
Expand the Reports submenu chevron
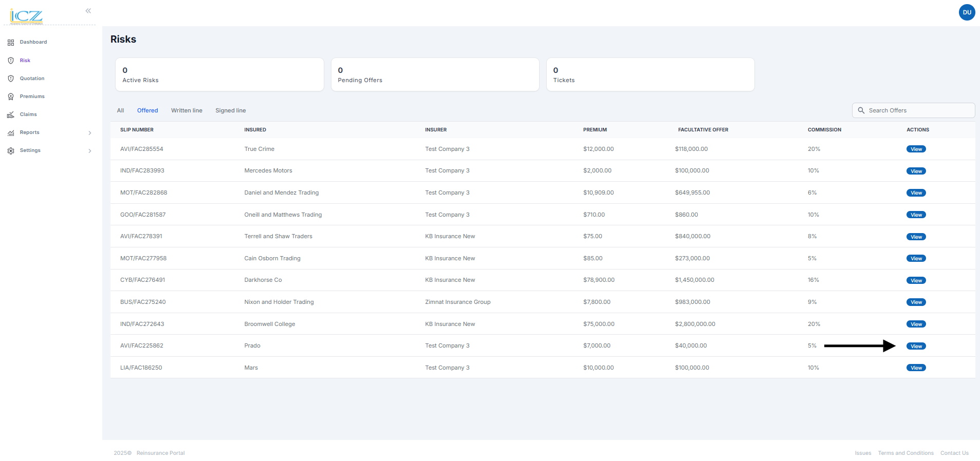[x=90, y=133]
